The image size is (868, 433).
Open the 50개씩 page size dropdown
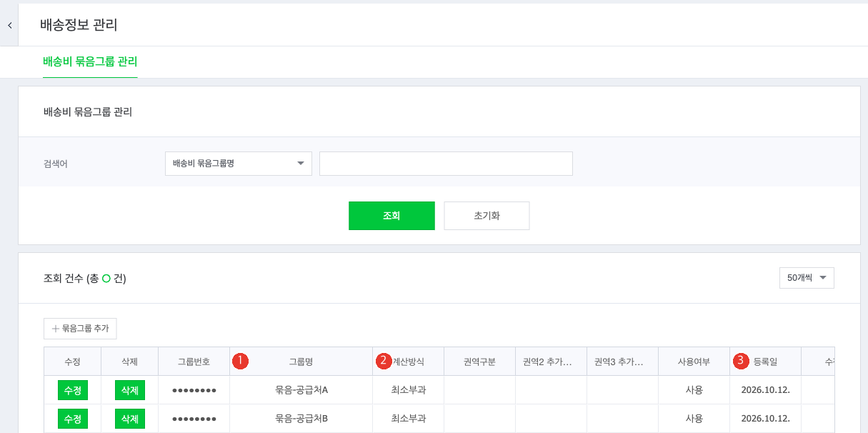coord(807,278)
